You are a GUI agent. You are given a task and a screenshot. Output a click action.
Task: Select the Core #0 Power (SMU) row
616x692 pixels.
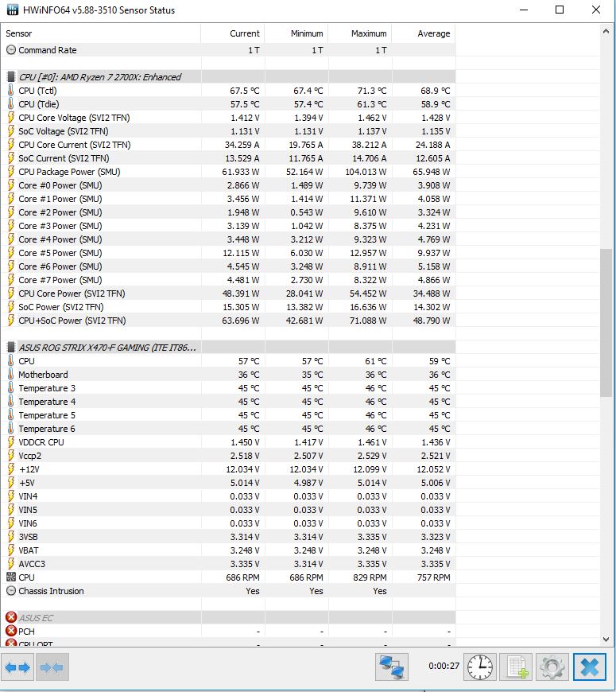pos(228,185)
